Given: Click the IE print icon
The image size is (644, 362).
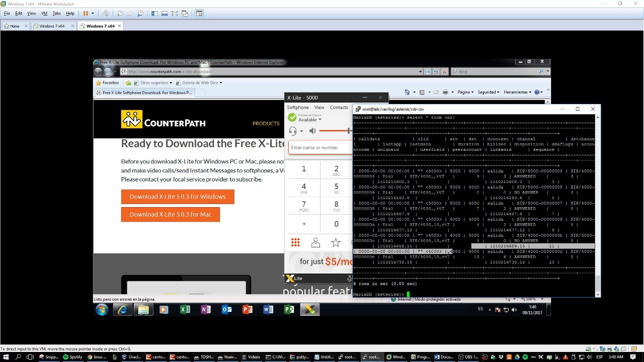Looking at the screenshot, I should pyautogui.click(x=445, y=93).
